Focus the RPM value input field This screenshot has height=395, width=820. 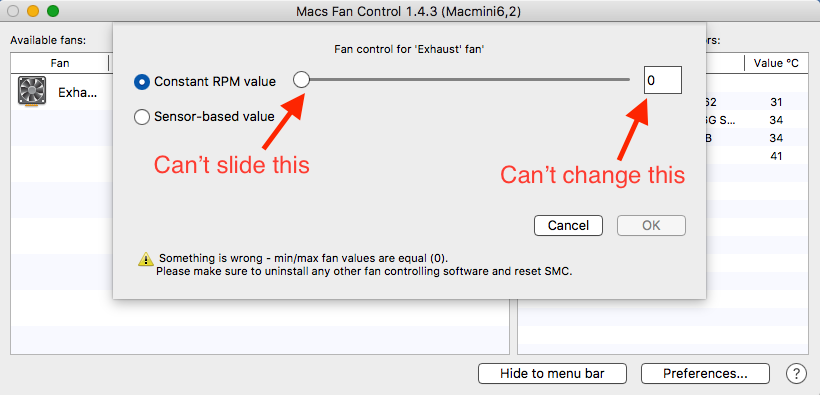663,80
